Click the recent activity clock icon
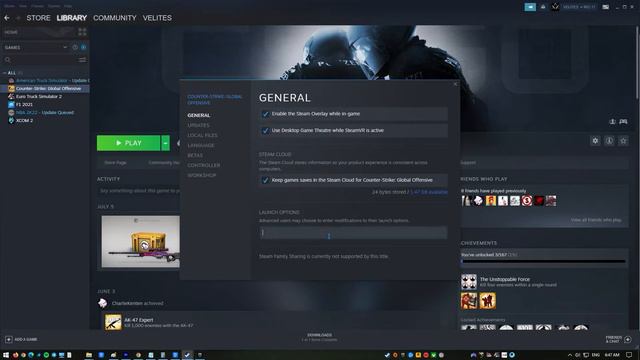This screenshot has height=360, width=640. tap(75, 47)
